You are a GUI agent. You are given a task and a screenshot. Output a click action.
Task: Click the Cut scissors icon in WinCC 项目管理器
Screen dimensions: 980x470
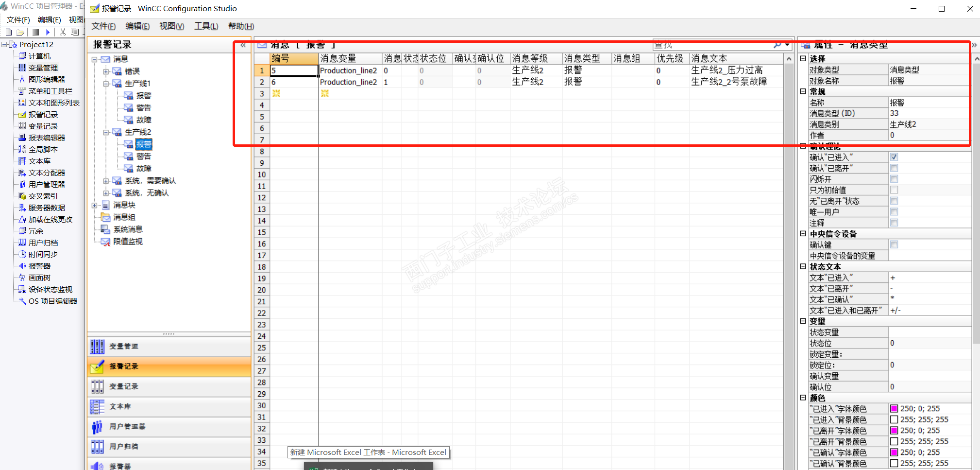click(63, 32)
